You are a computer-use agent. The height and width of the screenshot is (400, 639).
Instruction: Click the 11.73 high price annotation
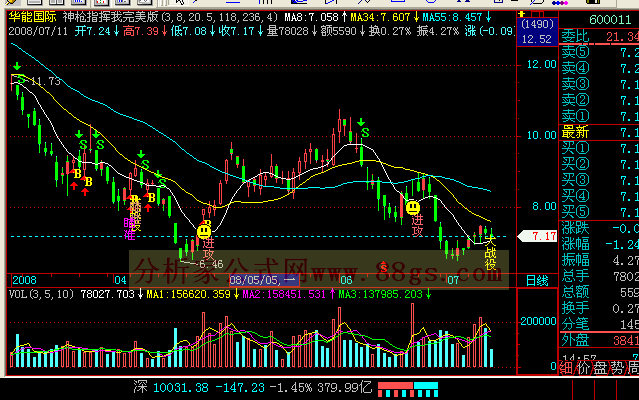coord(46,81)
